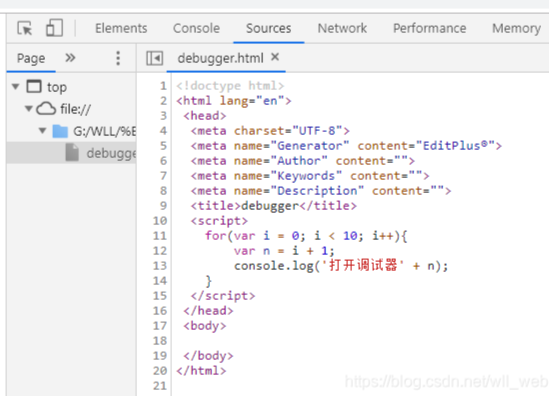Click the opening '<body>' tag
The width and height of the screenshot is (549, 396).
pos(205,326)
